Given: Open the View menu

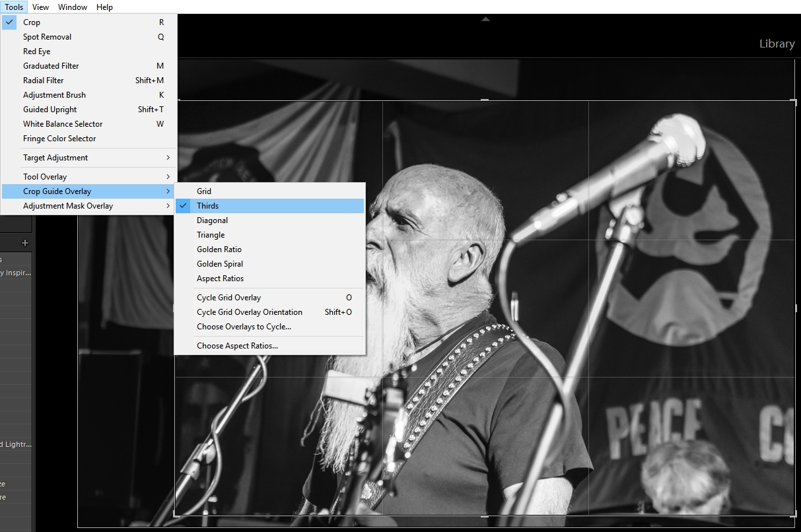Looking at the screenshot, I should [40, 7].
